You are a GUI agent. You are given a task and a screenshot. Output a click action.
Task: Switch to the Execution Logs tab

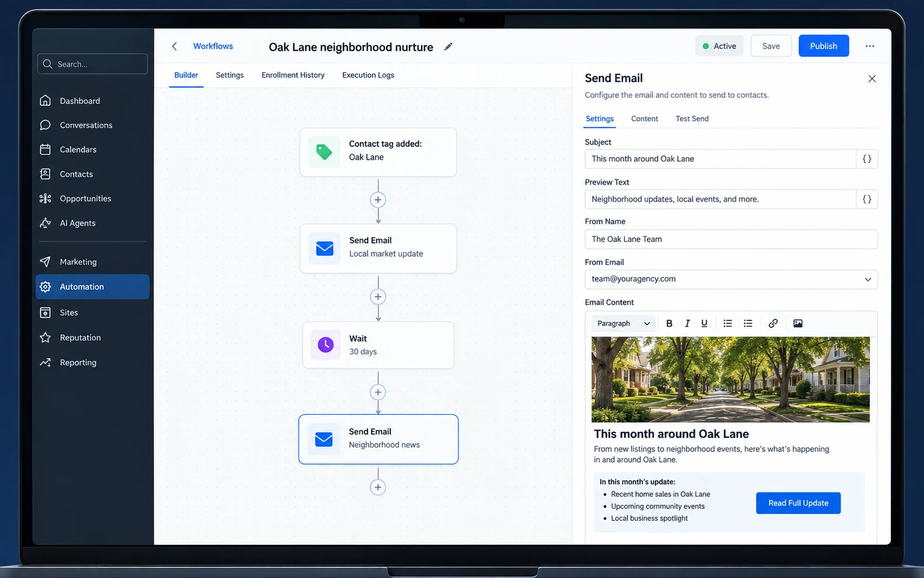click(368, 75)
